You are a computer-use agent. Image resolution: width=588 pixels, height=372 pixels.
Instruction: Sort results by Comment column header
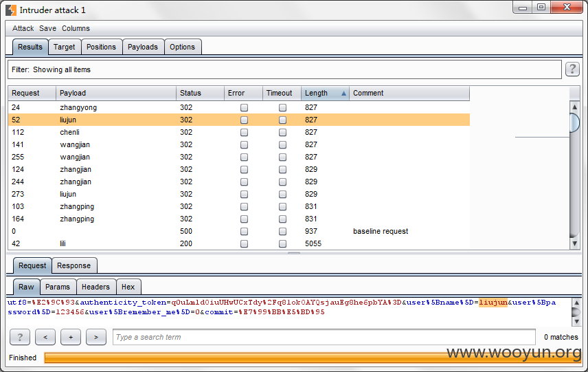[409, 93]
